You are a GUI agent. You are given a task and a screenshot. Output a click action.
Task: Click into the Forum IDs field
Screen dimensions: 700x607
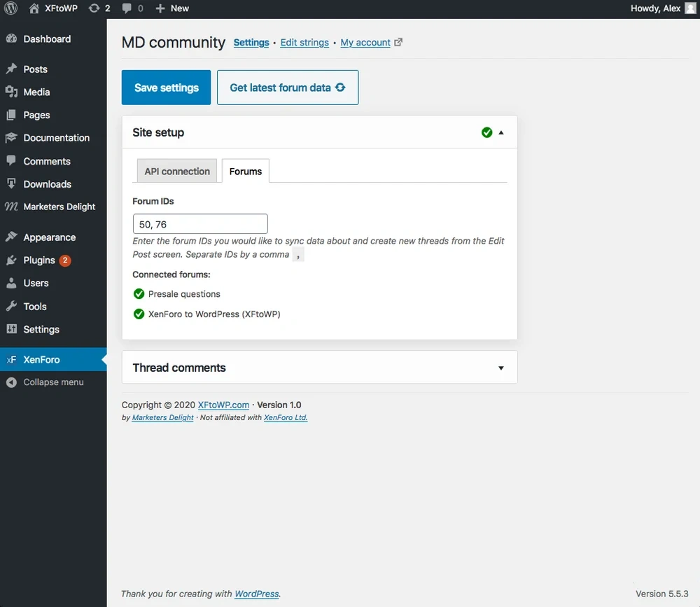coord(200,224)
